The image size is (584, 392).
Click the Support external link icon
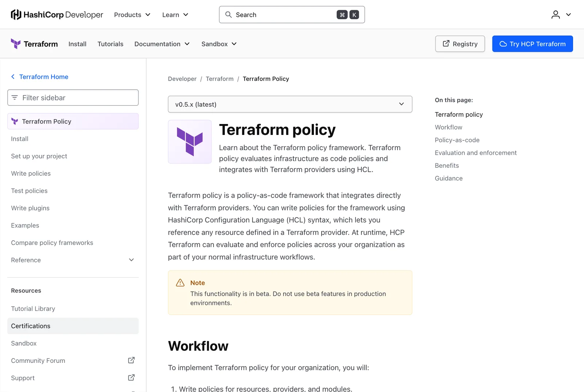tap(131, 377)
